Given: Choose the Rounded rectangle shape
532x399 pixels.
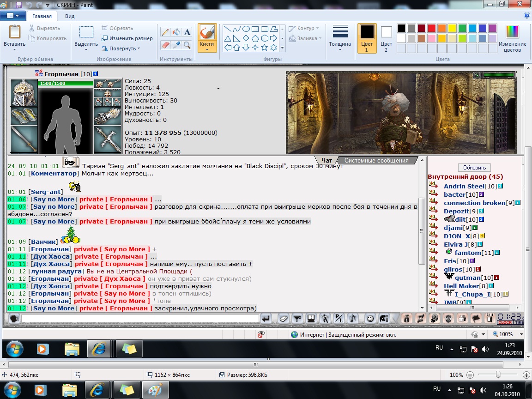Looking at the screenshot, I should coord(264,29).
